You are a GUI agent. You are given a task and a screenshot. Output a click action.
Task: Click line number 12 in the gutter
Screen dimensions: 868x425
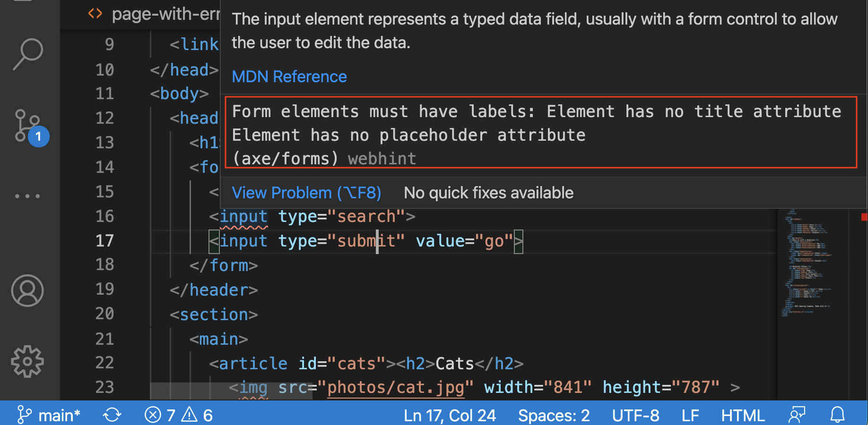(x=104, y=118)
